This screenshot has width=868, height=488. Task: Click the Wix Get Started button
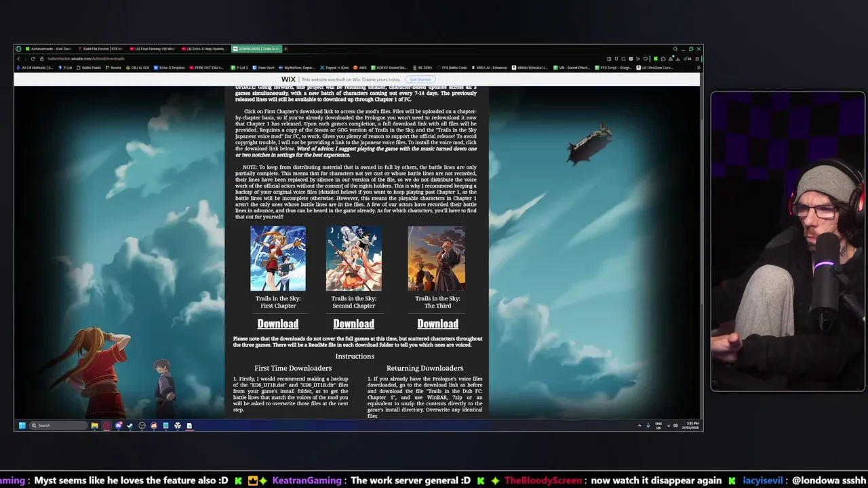420,79
